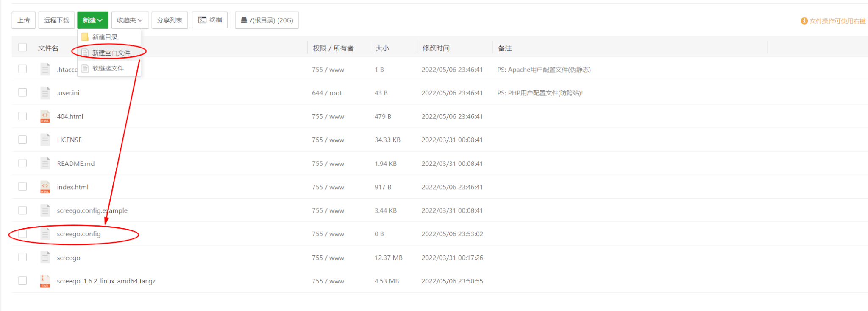Click the 权限 / 所有者 column header
Viewport: 868px width, 311px height.
pos(333,48)
